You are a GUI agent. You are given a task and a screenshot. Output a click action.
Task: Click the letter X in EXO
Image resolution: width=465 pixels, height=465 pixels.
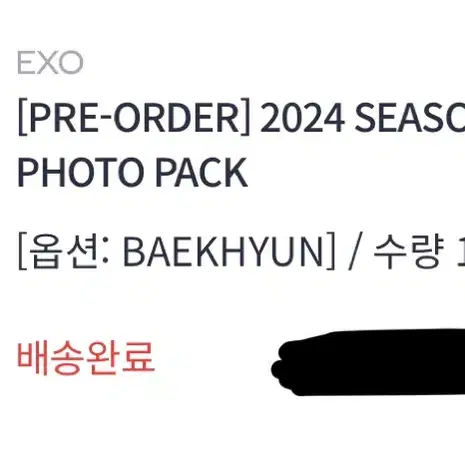click(x=50, y=63)
